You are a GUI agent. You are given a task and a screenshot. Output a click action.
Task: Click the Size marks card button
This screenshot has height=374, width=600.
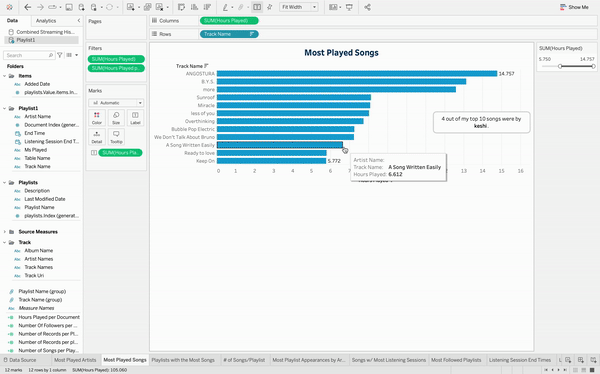(x=116, y=118)
